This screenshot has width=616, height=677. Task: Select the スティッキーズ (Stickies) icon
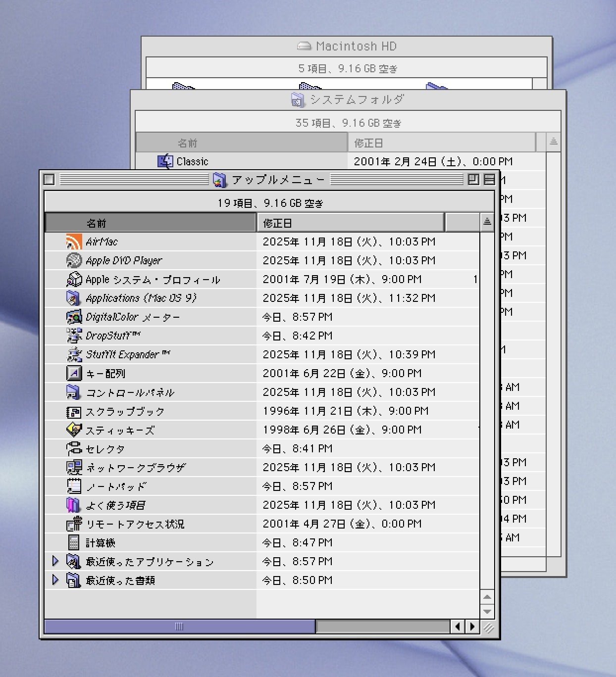74,430
